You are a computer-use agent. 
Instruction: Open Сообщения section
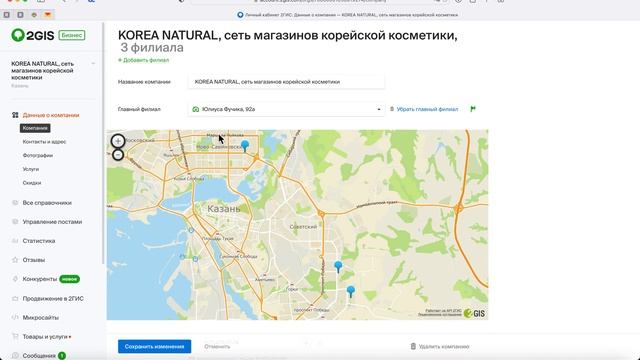39,356
